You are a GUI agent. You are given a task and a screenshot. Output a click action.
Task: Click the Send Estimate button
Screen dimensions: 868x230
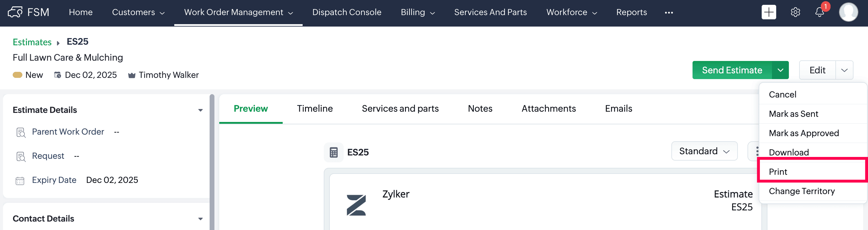pos(731,70)
